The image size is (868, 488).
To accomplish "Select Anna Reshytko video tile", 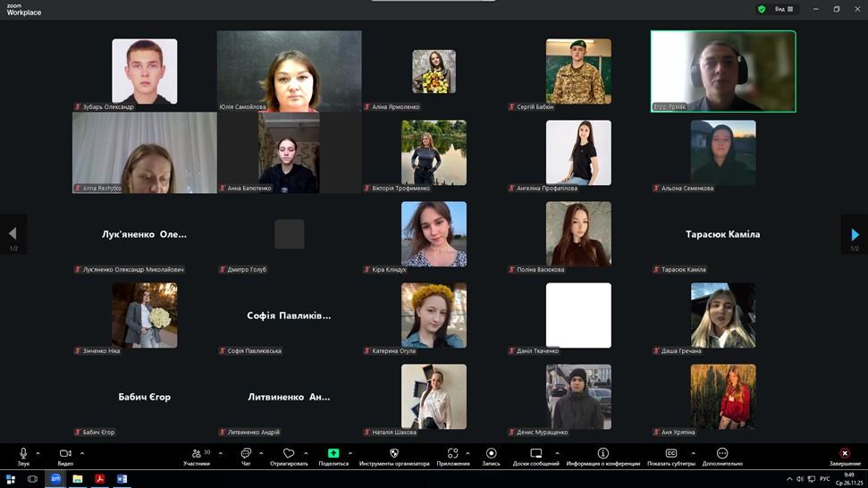I will point(145,153).
